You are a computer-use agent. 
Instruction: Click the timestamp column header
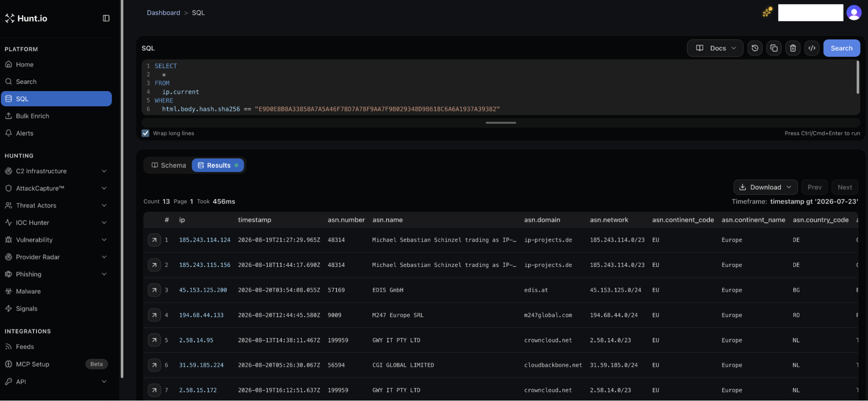coord(254,220)
